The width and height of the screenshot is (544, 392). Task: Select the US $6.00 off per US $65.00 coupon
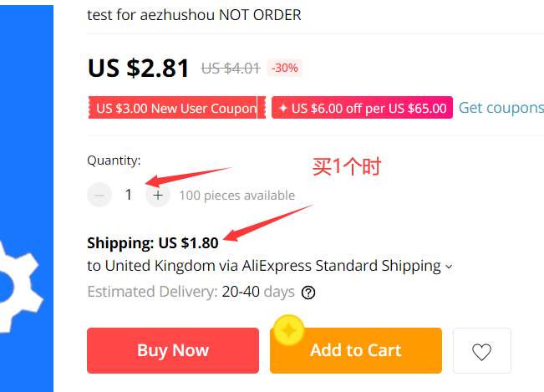tap(361, 109)
